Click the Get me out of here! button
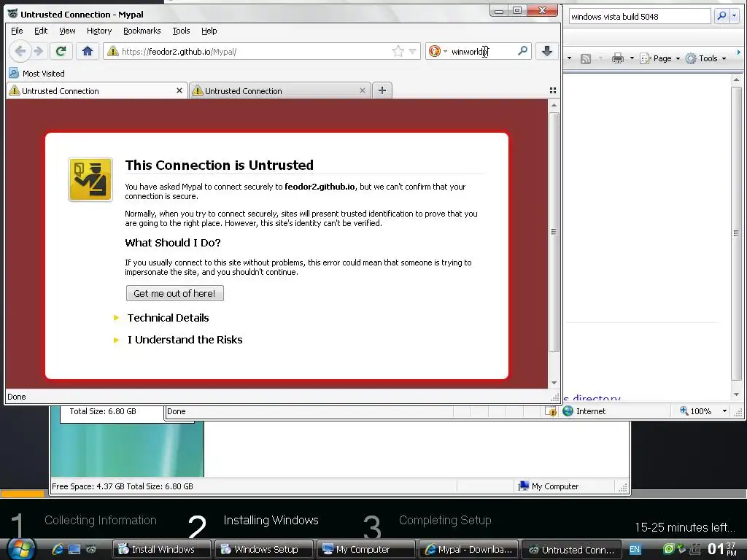747x560 pixels. point(175,293)
